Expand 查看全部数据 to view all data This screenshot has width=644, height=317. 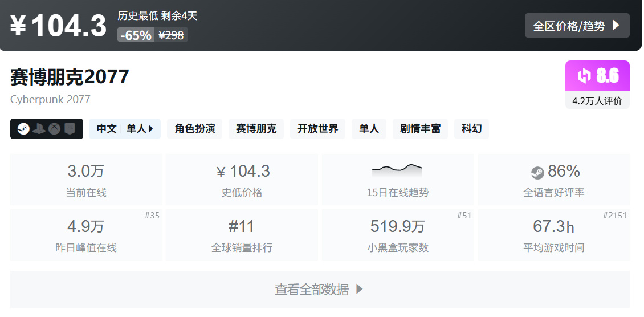[x=320, y=289]
